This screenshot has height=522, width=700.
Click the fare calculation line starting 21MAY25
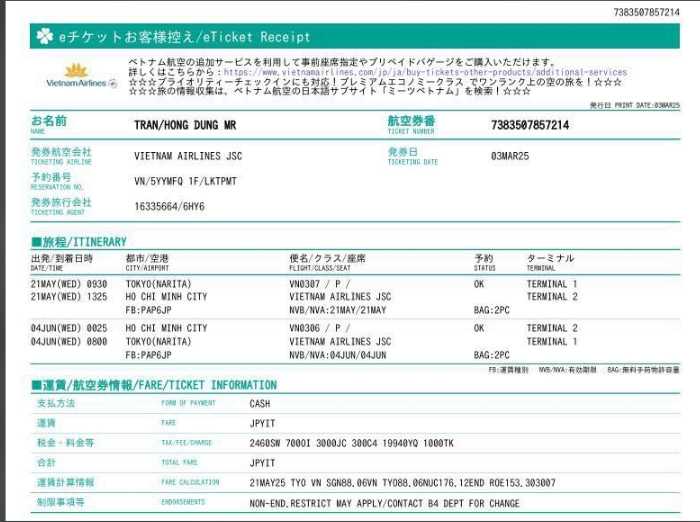point(402,482)
